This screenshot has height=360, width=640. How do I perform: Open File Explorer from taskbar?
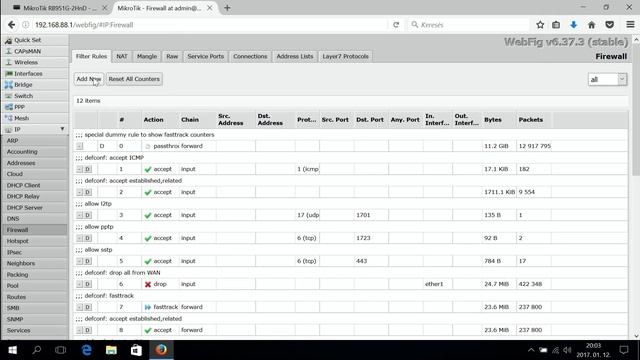[x=111, y=350]
